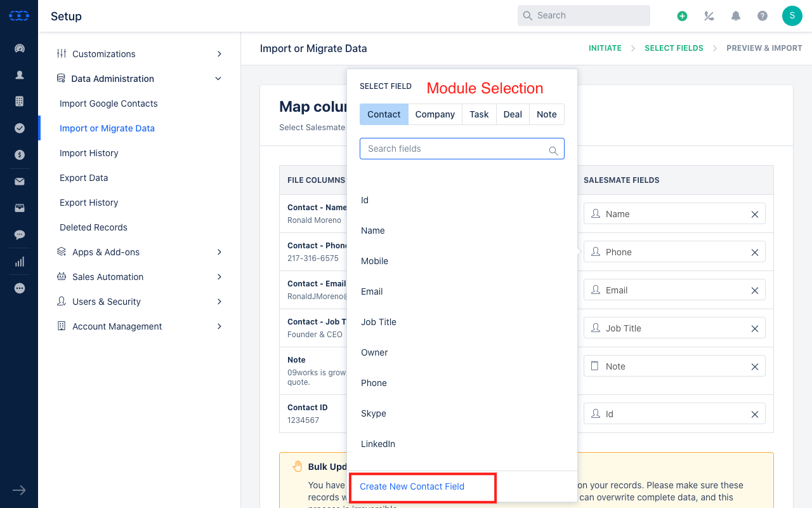This screenshot has width=812, height=508.
Task: Open Contacts person icon in left rail
Action: tap(19, 75)
